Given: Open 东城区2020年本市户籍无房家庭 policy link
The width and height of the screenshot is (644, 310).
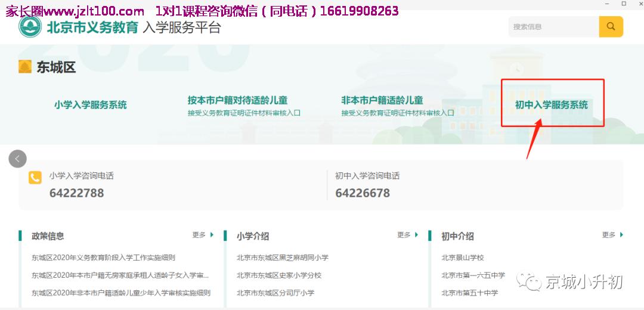Looking at the screenshot, I should tap(120, 275).
